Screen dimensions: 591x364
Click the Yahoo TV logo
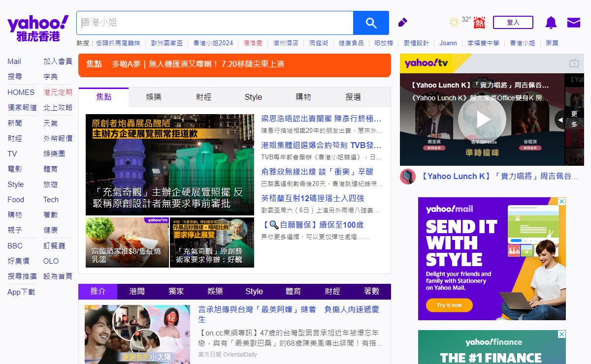427,63
